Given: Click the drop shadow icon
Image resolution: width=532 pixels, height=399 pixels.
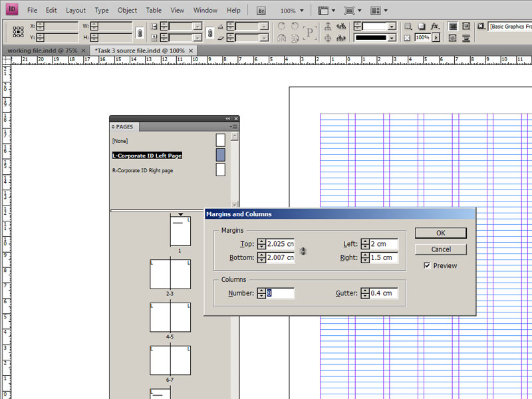Looking at the screenshot, I should pyautogui.click(x=422, y=26).
